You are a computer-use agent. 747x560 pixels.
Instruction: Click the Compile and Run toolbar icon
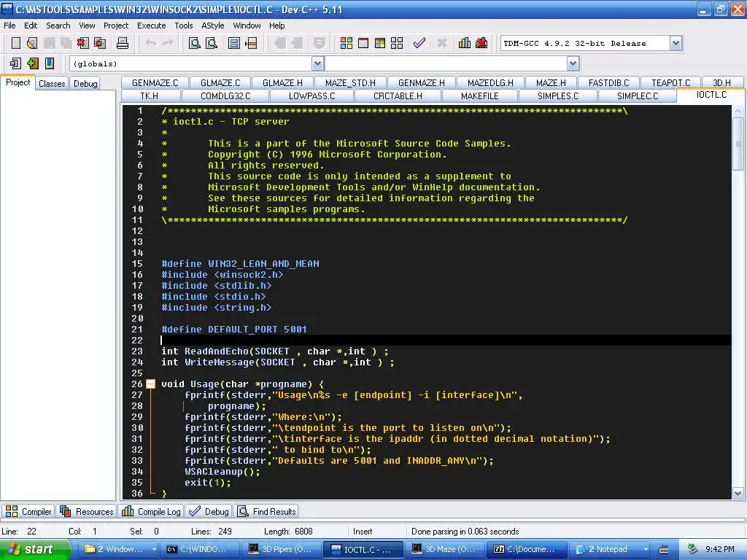click(x=379, y=43)
